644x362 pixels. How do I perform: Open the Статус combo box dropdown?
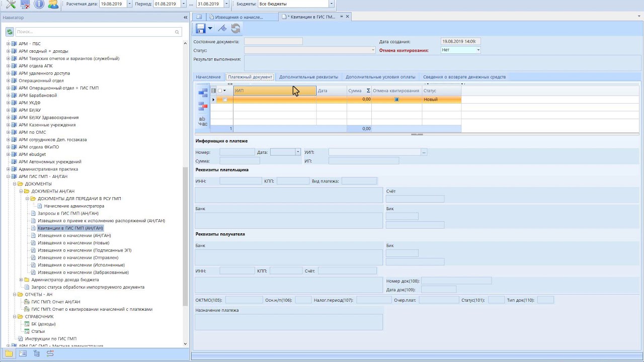[x=373, y=50]
